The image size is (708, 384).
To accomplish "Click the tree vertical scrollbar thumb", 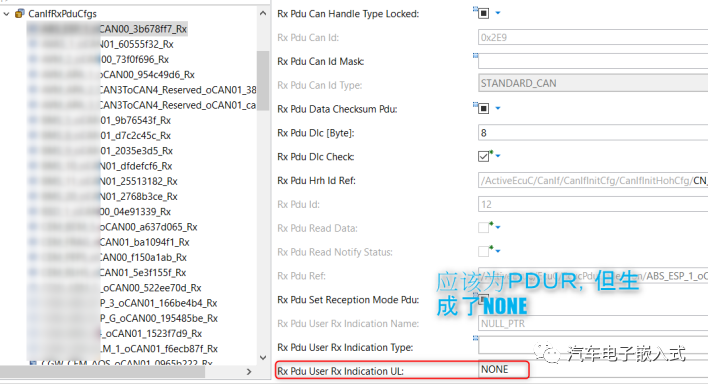I will [263, 80].
